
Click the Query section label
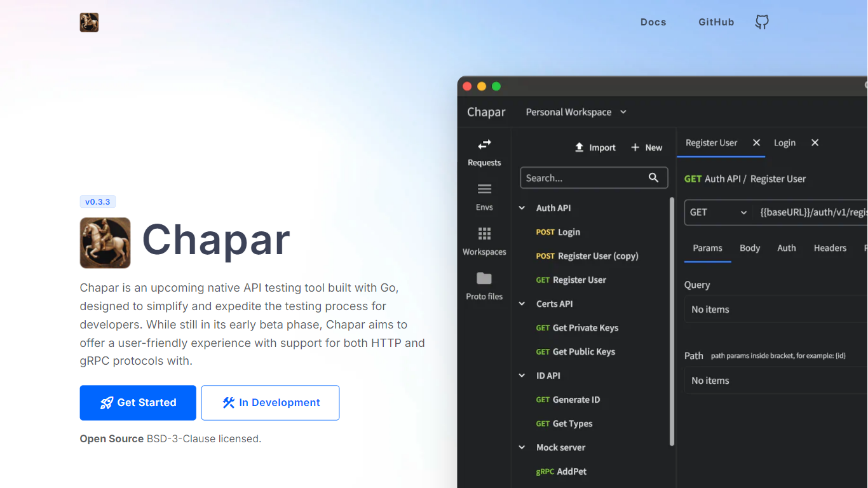pyautogui.click(x=697, y=285)
